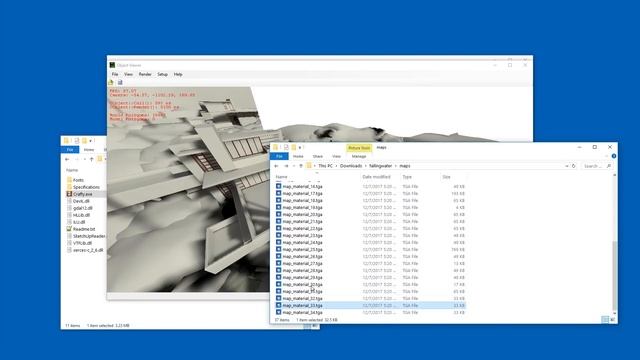Click the open file icon in Object Viewer toolbar
This screenshot has width=640, height=360.
point(111,82)
